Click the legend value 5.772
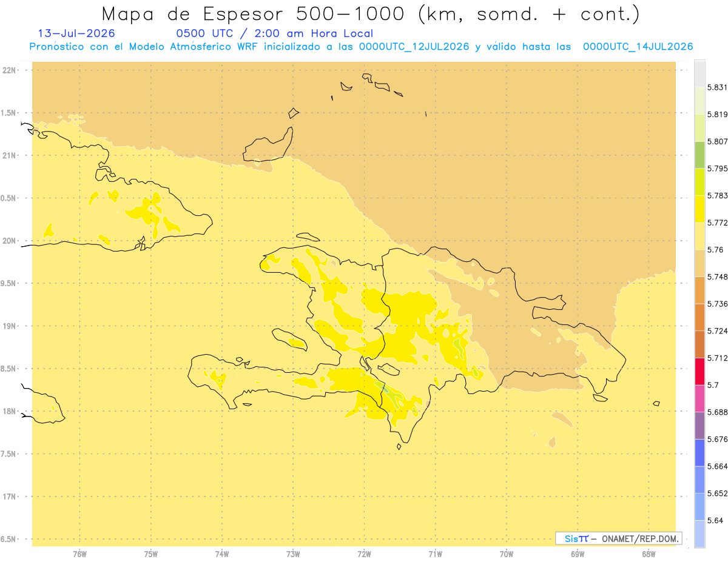Screen dimensions: 728x562 (x=717, y=222)
